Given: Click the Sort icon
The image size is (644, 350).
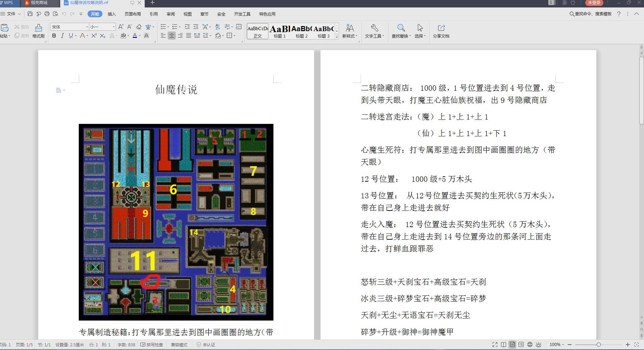Looking at the screenshot, I should click(217, 27).
